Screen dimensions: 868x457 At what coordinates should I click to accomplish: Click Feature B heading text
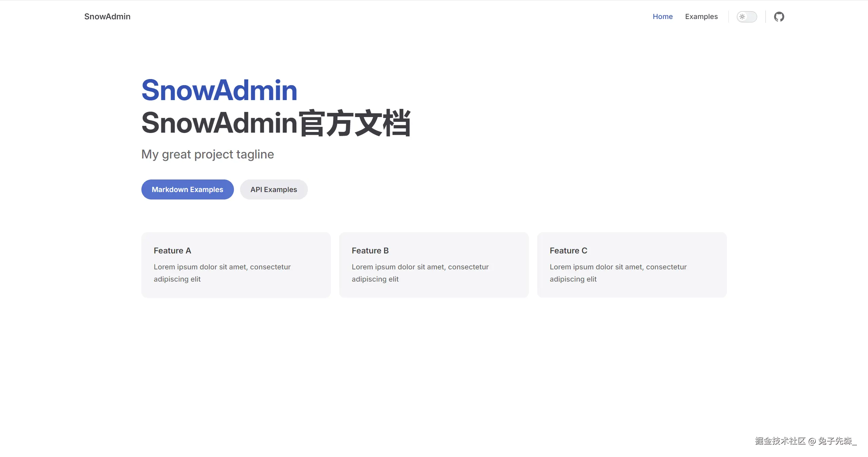370,251
